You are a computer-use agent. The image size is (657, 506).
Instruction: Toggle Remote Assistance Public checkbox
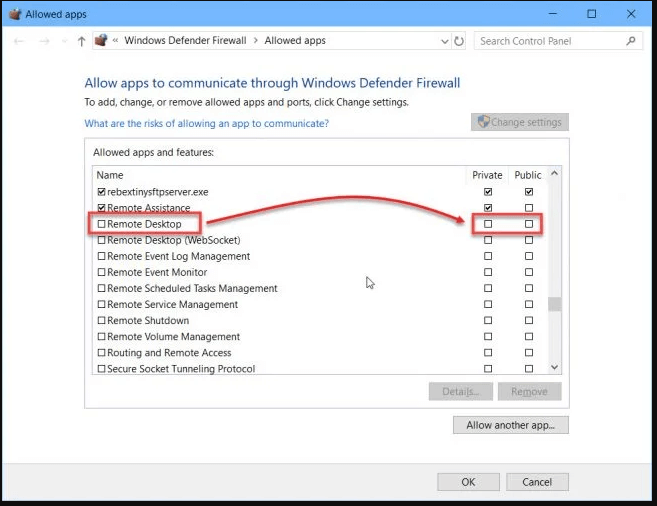pos(529,208)
